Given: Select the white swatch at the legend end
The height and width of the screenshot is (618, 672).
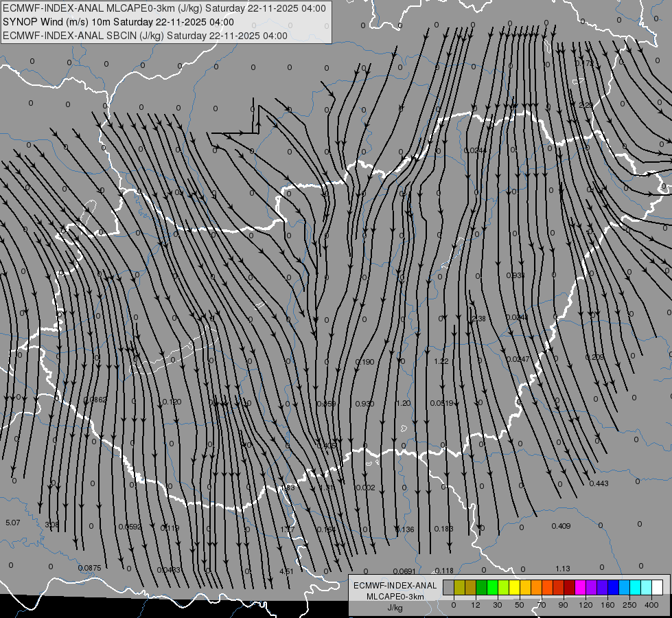Looking at the screenshot, I should click(657, 587).
